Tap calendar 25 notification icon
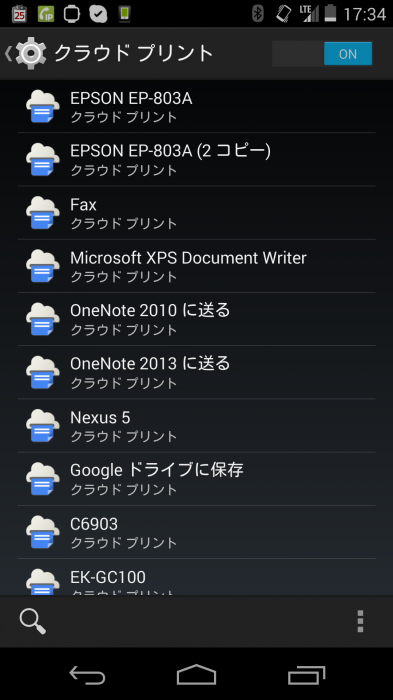This screenshot has width=393, height=700. click(x=19, y=14)
